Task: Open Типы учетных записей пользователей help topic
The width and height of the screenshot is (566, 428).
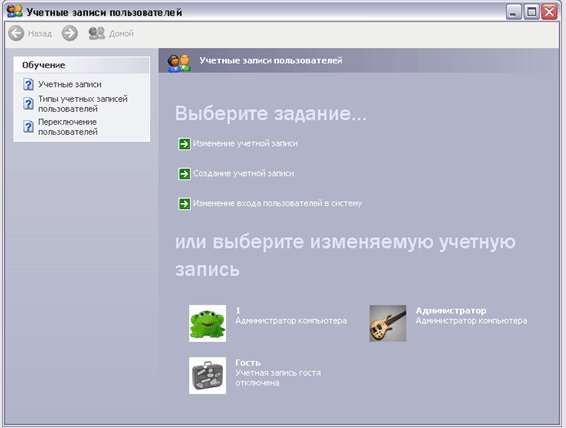Action: pyautogui.click(x=83, y=104)
